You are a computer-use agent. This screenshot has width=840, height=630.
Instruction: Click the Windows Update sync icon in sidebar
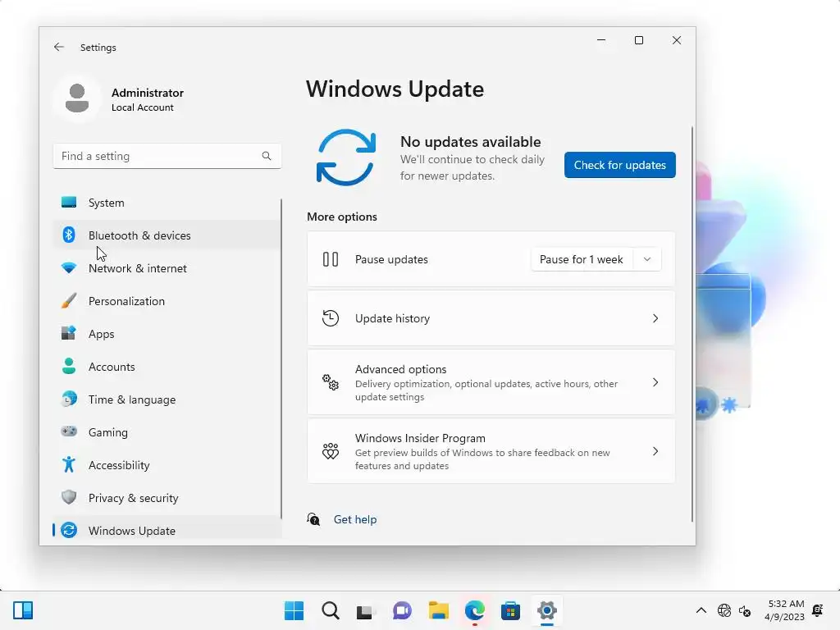pos(69,531)
